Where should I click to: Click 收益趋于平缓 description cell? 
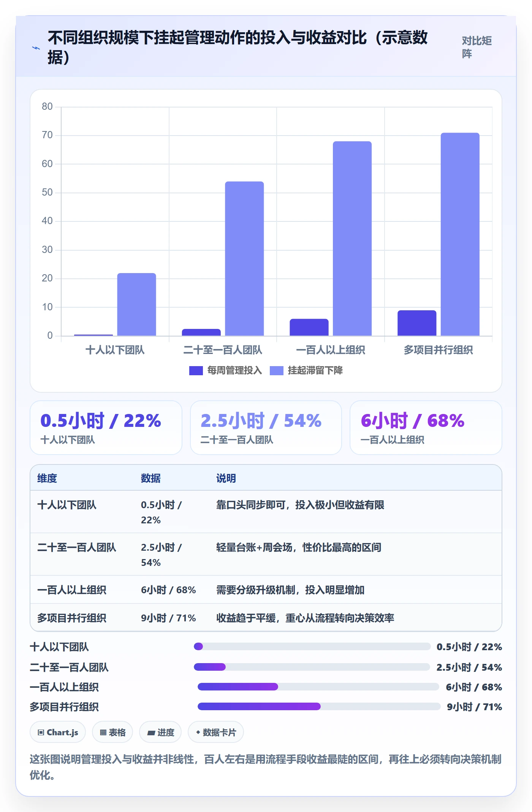click(305, 618)
